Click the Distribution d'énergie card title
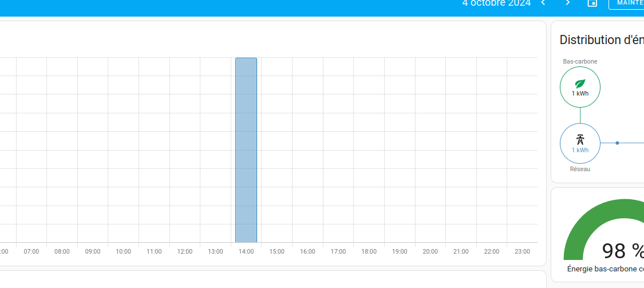The height and width of the screenshot is (288, 644). click(x=602, y=40)
